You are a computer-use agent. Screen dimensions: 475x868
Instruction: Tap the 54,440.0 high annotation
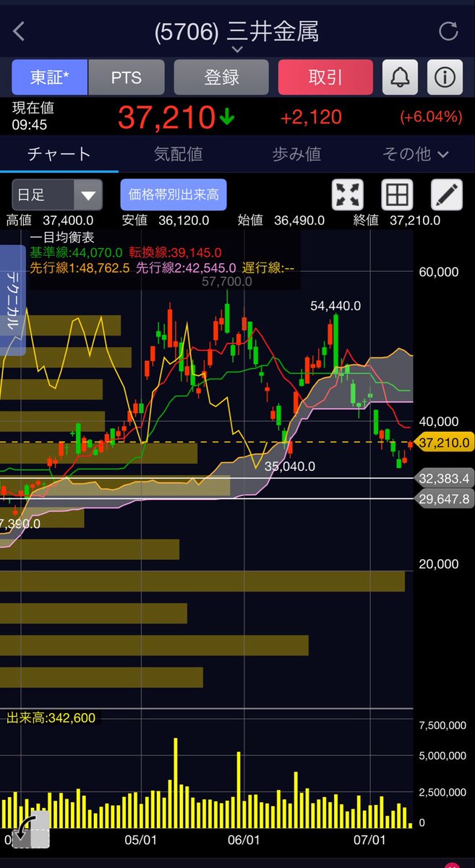coord(335,306)
